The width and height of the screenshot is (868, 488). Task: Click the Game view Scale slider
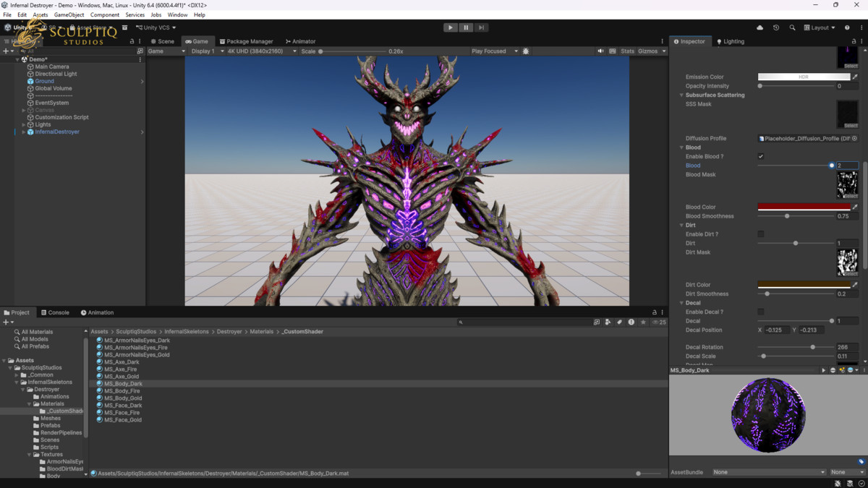(x=352, y=51)
